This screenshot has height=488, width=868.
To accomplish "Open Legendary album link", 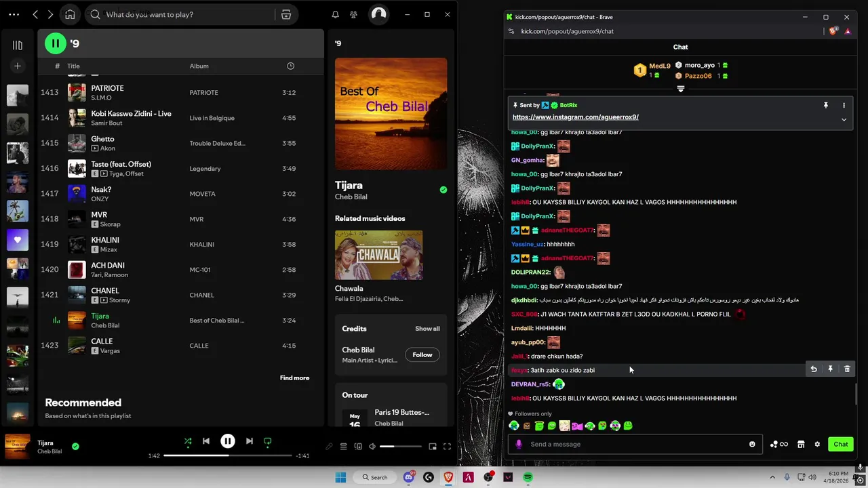I will click(205, 169).
